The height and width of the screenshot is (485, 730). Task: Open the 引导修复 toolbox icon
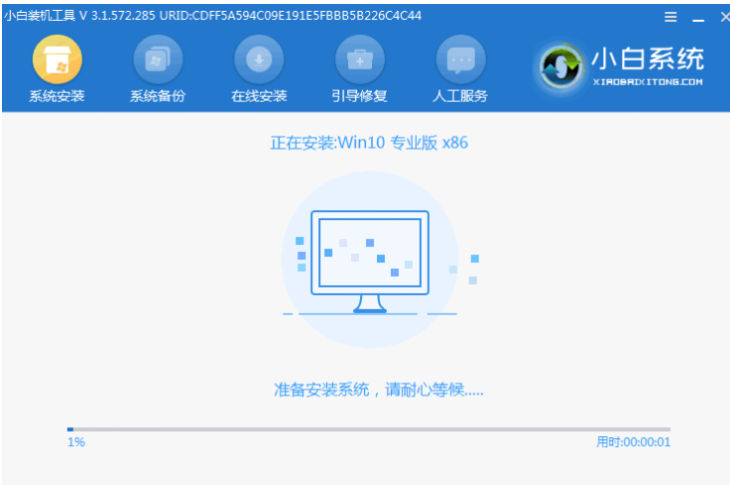pos(359,60)
